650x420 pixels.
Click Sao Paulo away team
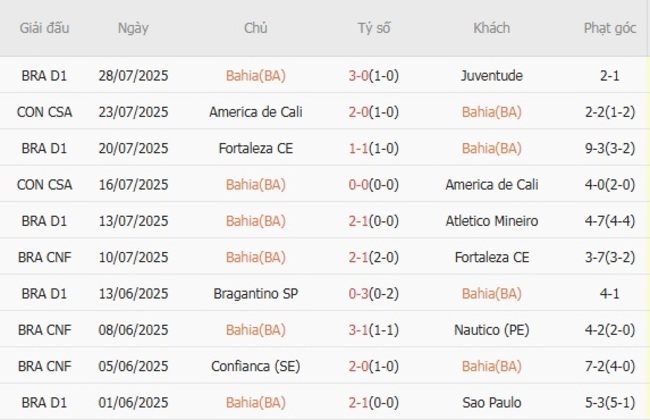491,403
